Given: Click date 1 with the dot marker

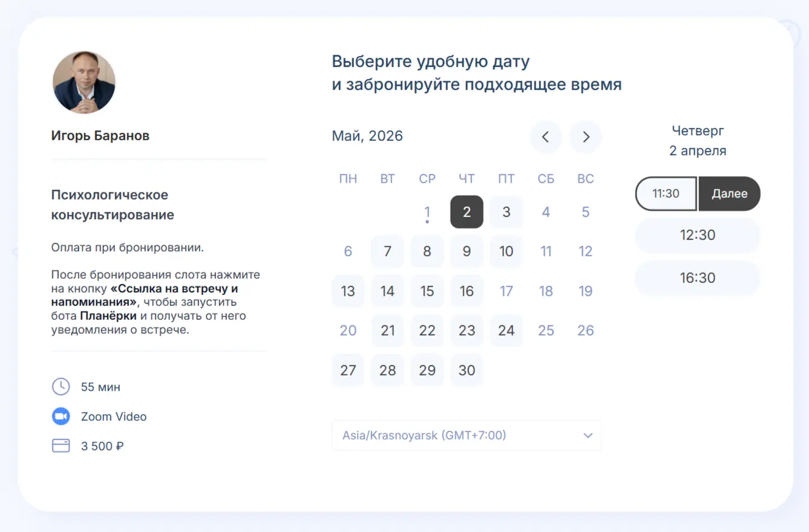Looking at the screenshot, I should coord(427,212).
